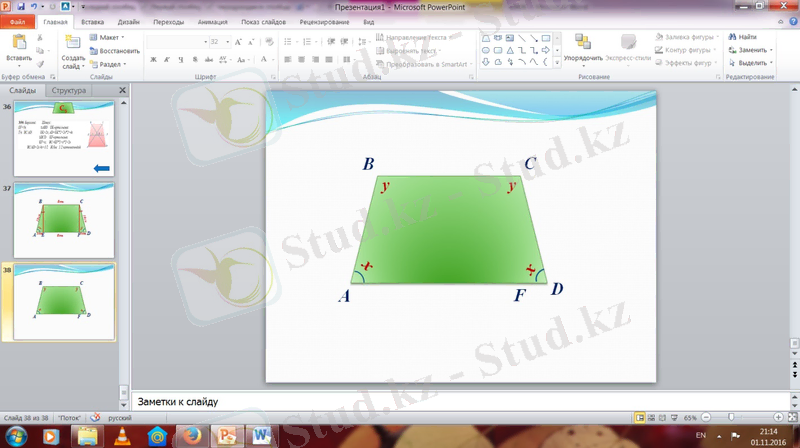The width and height of the screenshot is (800, 448).
Task: Toggle bold (Ж) text formatting
Action: pyautogui.click(x=153, y=59)
